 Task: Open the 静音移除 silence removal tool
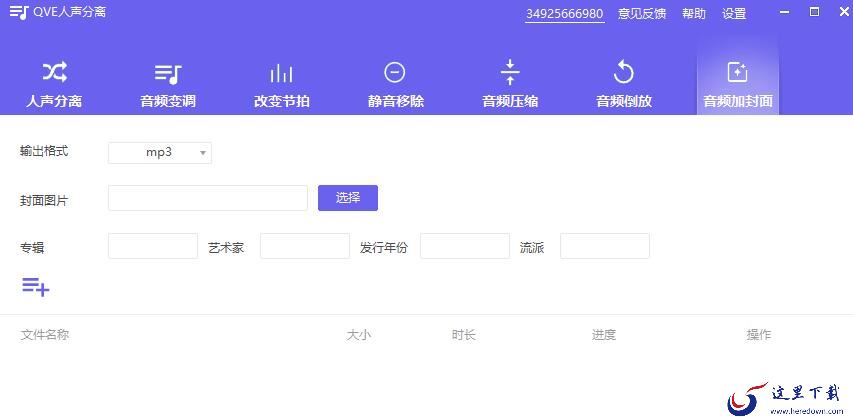pos(395,84)
